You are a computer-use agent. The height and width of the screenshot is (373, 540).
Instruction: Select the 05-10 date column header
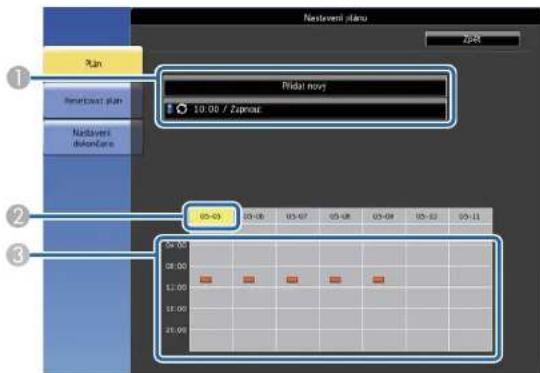coord(426,217)
